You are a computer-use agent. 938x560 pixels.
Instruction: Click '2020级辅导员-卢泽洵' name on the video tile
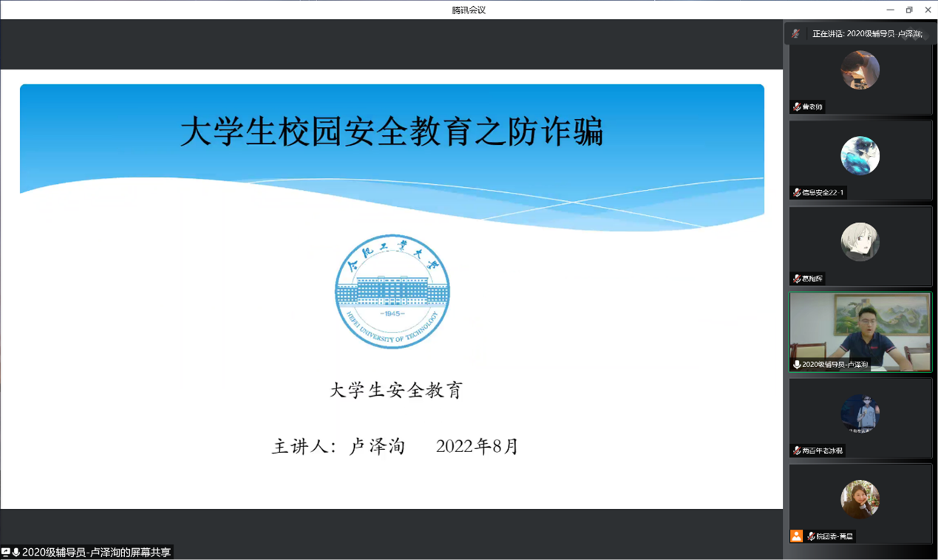pos(835,365)
